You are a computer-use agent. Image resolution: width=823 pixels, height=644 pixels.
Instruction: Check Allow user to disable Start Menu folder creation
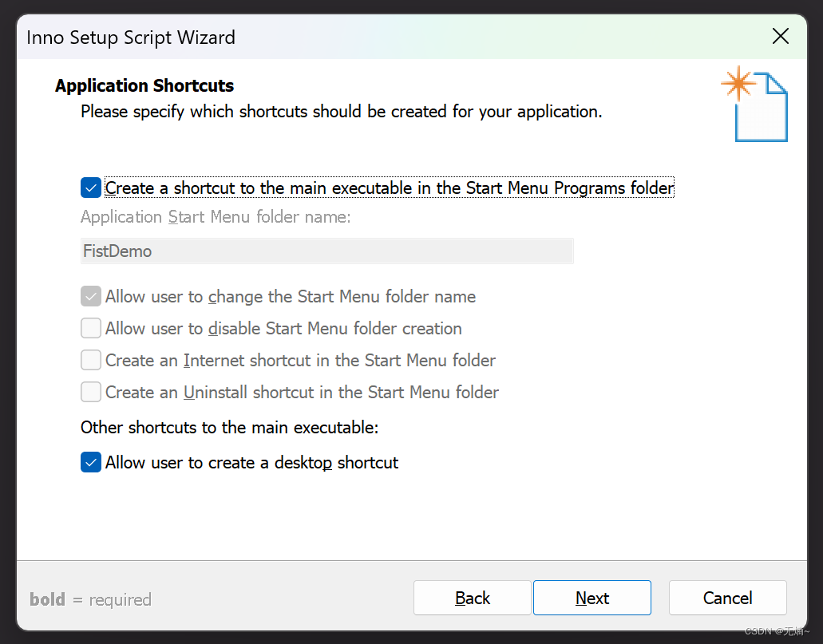pyautogui.click(x=90, y=328)
